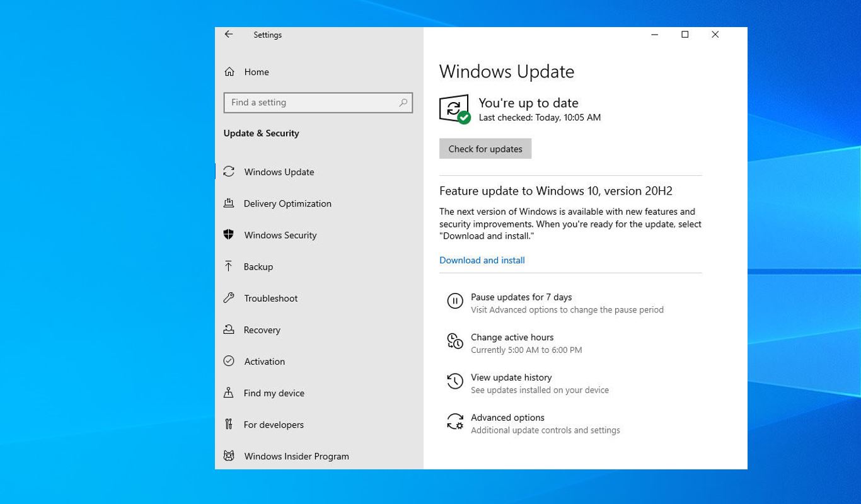Click the back arrow in Settings

(229, 35)
